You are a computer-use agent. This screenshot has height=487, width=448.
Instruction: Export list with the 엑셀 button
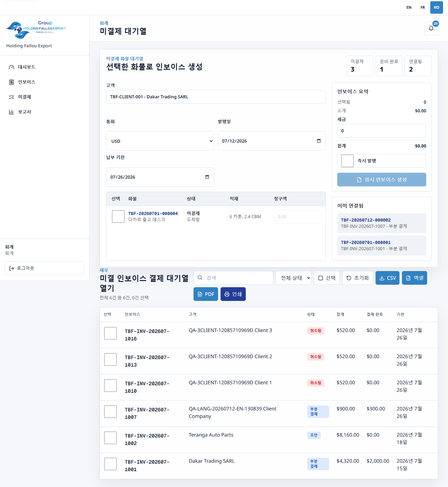point(414,278)
